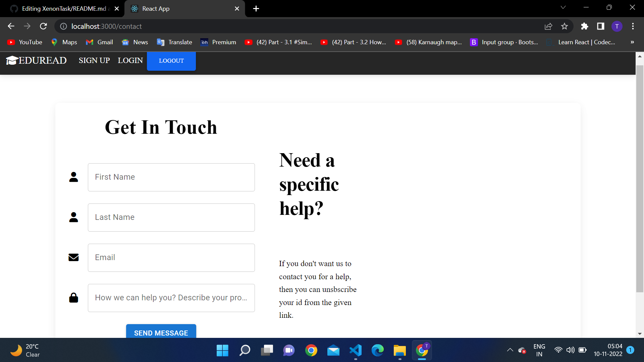Click the EDUREAD graduation cap logo
Viewport: 644px width, 362px height.
12,60
